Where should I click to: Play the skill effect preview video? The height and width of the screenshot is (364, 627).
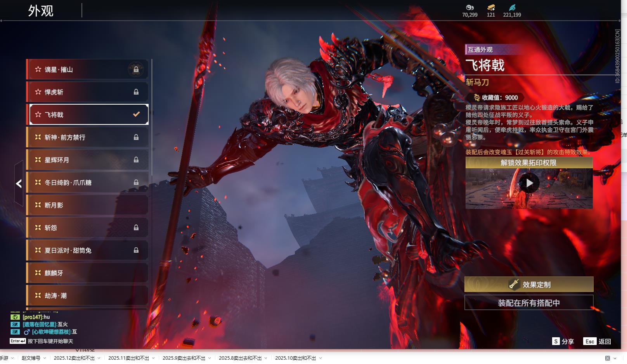coord(529,183)
